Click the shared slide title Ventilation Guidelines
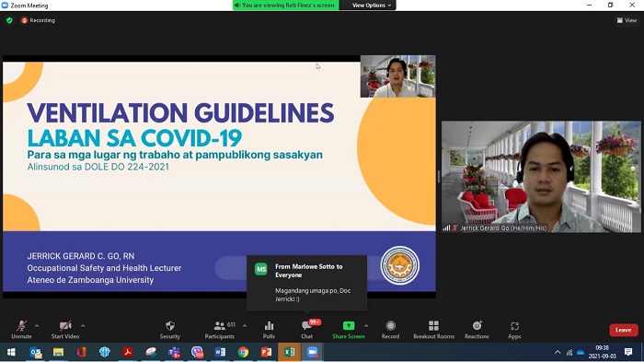 pyautogui.click(x=180, y=113)
